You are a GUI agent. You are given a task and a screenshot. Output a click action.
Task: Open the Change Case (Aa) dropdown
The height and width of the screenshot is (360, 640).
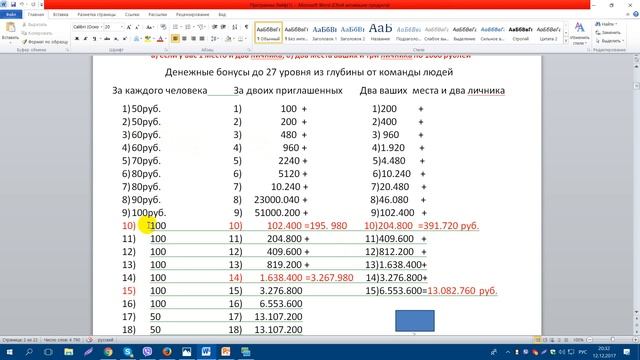(x=150, y=27)
